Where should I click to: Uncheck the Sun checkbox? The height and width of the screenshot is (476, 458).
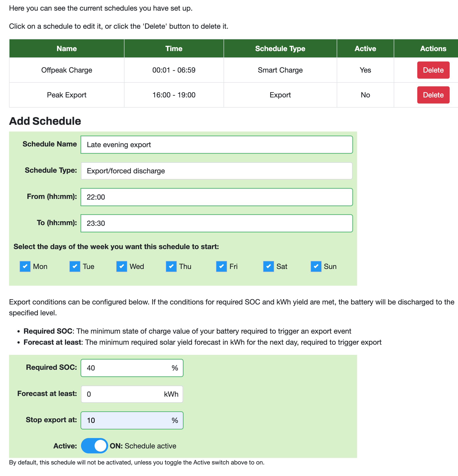tap(316, 266)
